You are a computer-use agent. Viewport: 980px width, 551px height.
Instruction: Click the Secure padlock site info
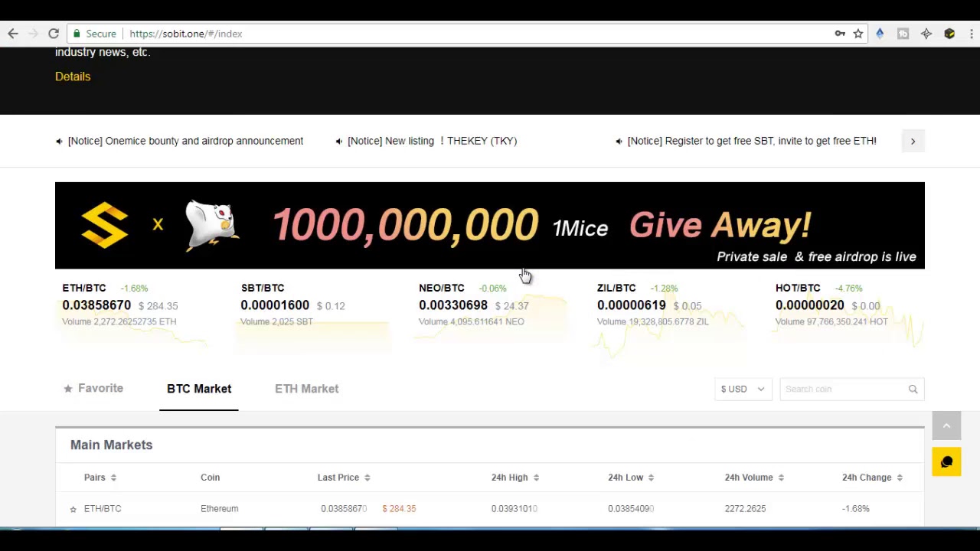pos(95,34)
